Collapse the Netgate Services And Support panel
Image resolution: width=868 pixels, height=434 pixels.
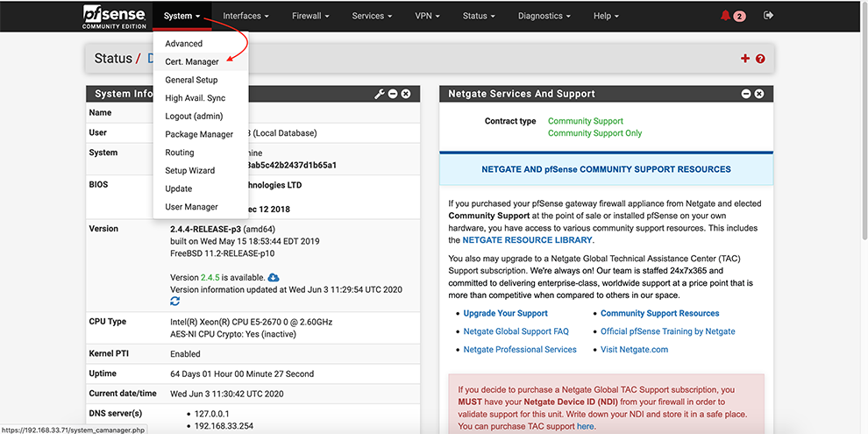pyautogui.click(x=746, y=94)
